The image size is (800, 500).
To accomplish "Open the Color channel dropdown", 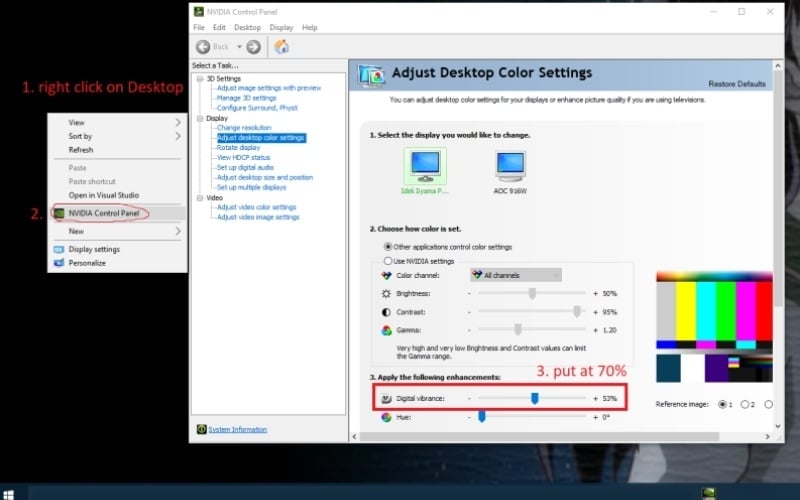I will click(515, 275).
